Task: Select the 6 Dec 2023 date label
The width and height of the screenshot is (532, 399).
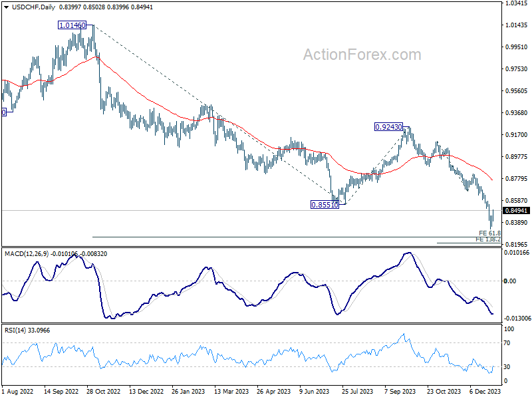Action: 485,392
